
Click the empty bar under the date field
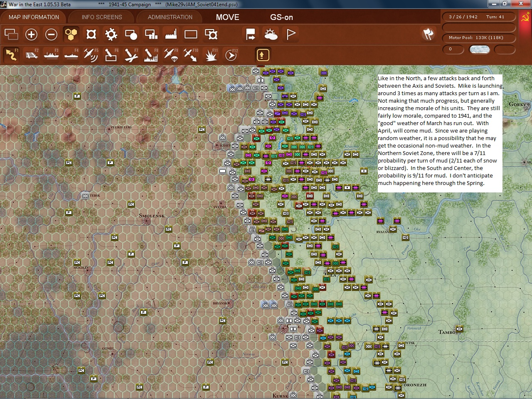click(479, 27)
